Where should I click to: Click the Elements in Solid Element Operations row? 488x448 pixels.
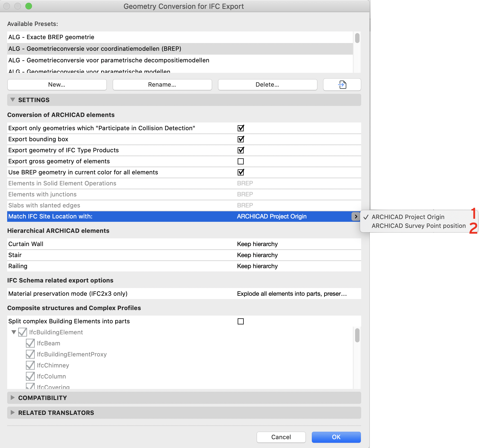(x=184, y=183)
